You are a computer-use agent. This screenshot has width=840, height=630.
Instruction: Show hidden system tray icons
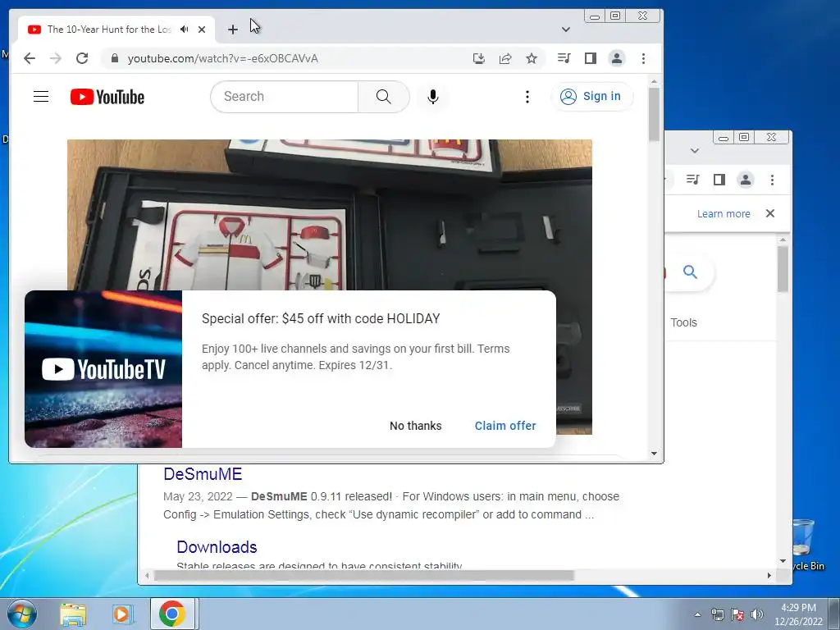click(697, 614)
